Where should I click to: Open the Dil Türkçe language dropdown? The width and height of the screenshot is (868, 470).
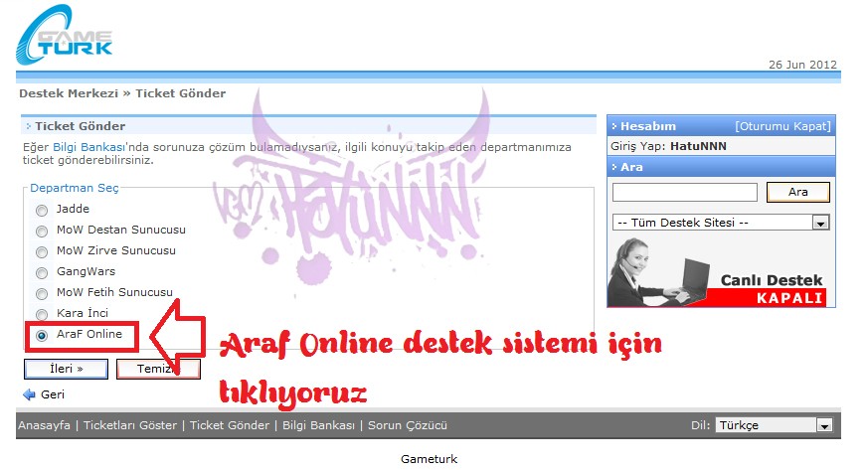pos(774,424)
